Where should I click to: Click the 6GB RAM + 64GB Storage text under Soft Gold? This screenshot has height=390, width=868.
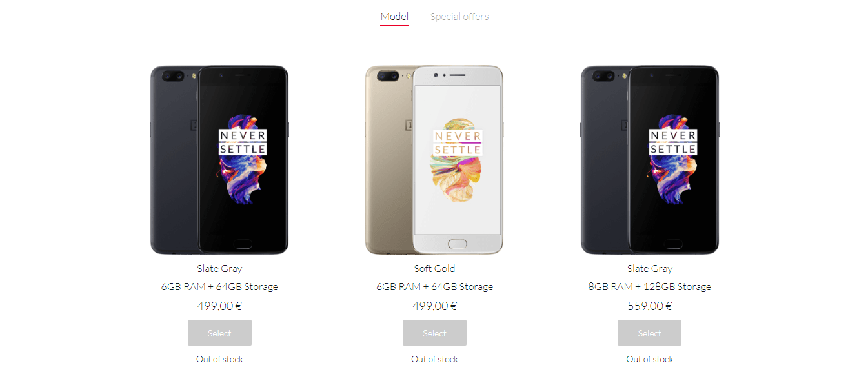tap(434, 287)
